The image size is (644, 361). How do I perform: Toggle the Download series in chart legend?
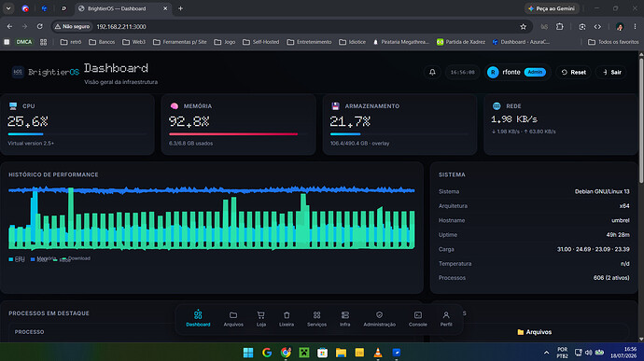76,258
